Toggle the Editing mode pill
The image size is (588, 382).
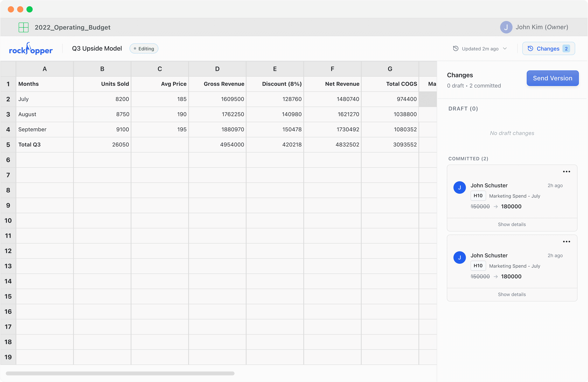[x=144, y=49]
